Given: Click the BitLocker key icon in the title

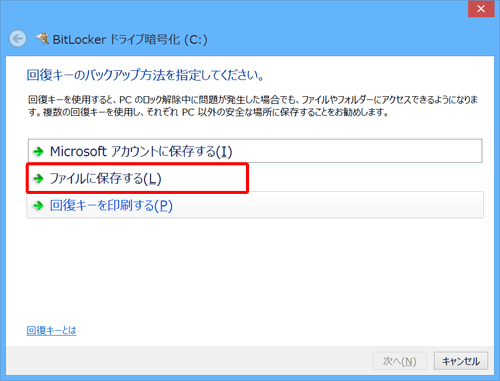Looking at the screenshot, I should click(43, 39).
